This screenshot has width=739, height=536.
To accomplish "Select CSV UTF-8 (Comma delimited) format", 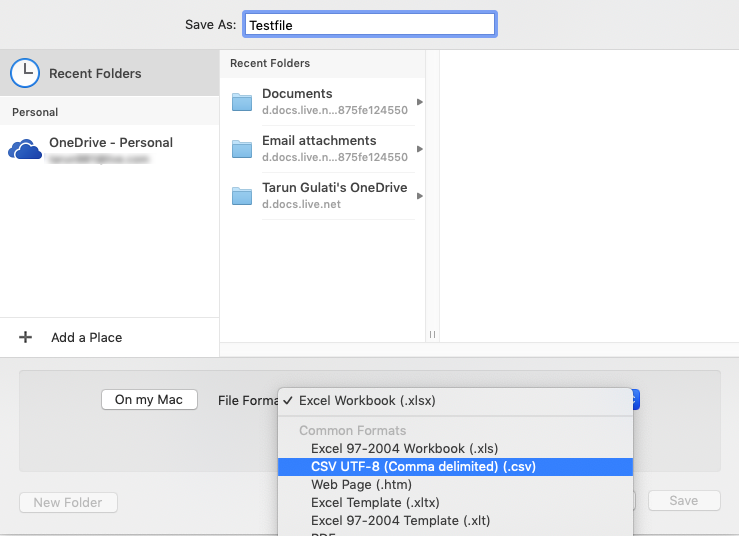I will click(455, 467).
